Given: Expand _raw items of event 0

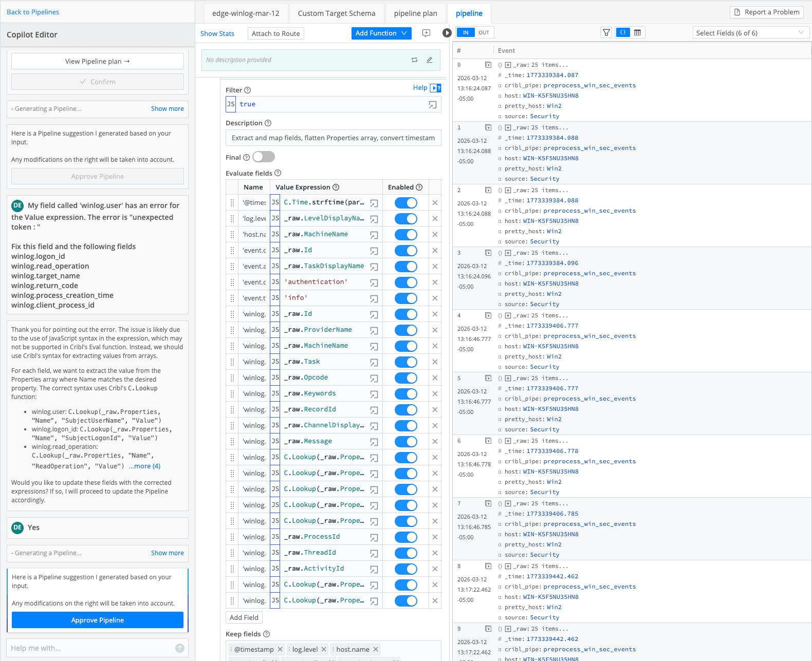Looking at the screenshot, I should click(x=508, y=65).
